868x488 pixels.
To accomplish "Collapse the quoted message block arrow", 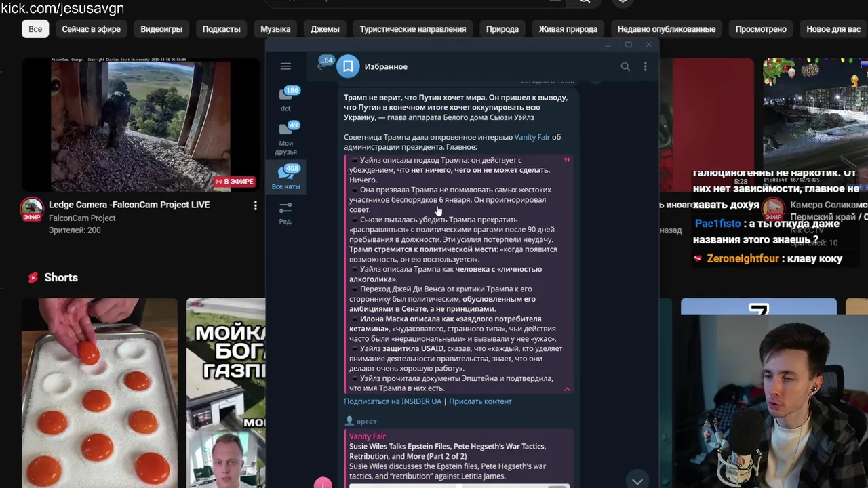I will pyautogui.click(x=567, y=389).
